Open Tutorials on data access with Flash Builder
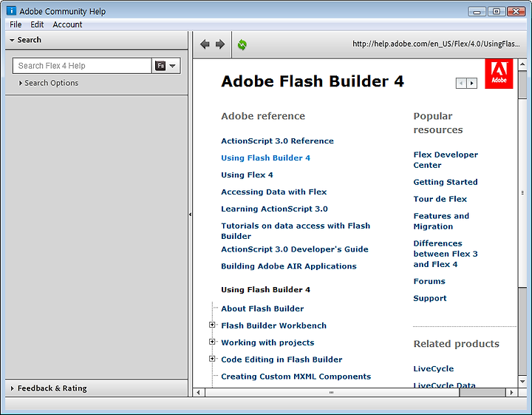Screen dimensions: 532x415 (295, 231)
